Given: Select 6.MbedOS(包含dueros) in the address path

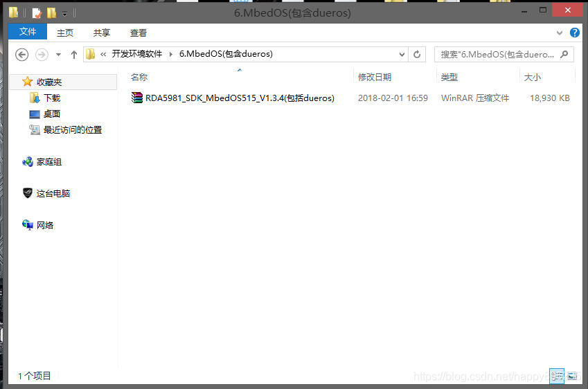Looking at the screenshot, I should [226, 54].
